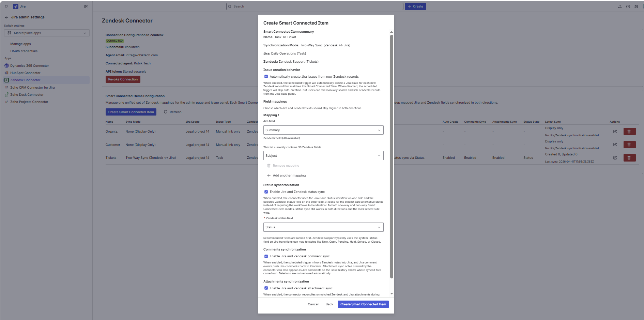
Task: Open Jira settings gear icon
Action: coord(636,6)
